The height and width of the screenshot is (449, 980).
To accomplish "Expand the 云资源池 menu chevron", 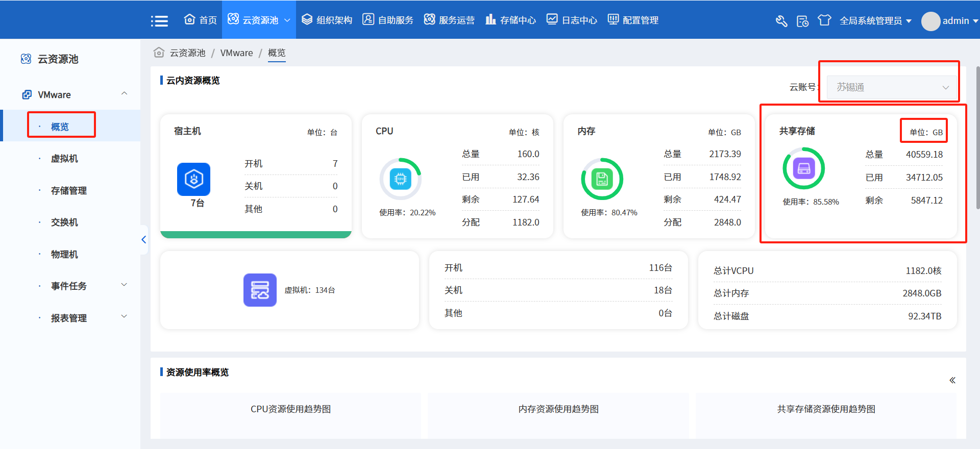I will 287,20.
